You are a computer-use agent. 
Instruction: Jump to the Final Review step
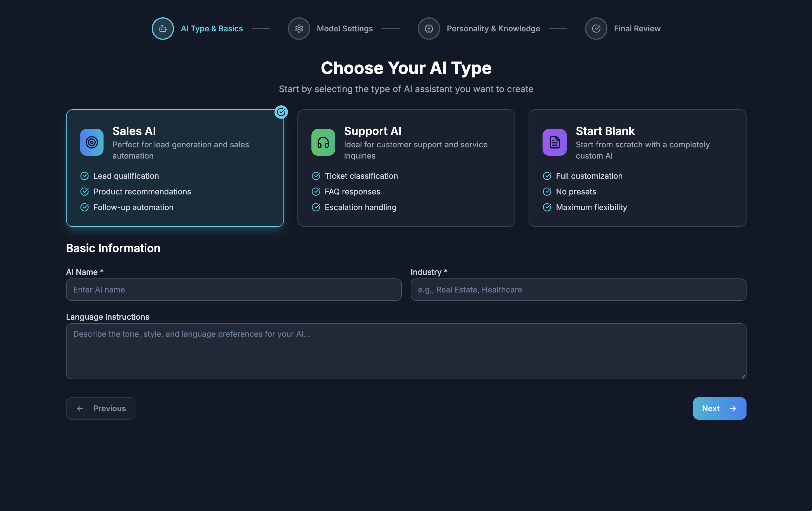coord(637,29)
